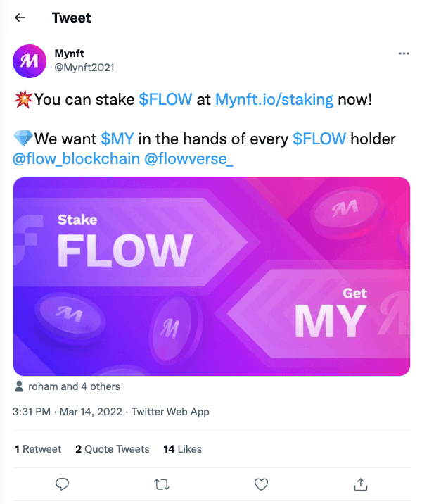Click the Mynft display name
Image resolution: width=422 pixels, height=504 pixels.
pos(68,53)
